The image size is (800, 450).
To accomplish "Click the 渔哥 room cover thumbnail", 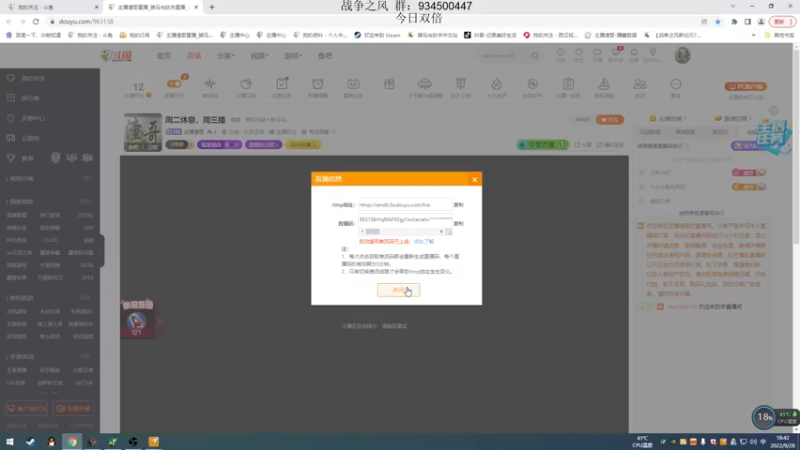I will (143, 132).
